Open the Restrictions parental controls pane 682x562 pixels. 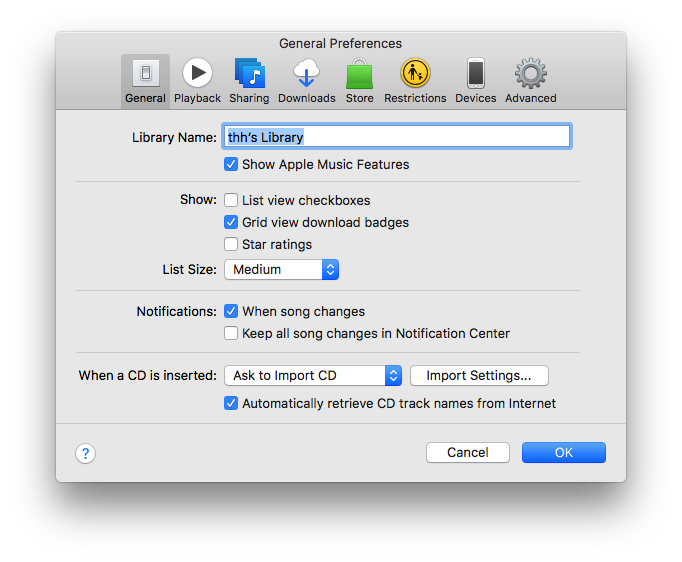tap(415, 81)
